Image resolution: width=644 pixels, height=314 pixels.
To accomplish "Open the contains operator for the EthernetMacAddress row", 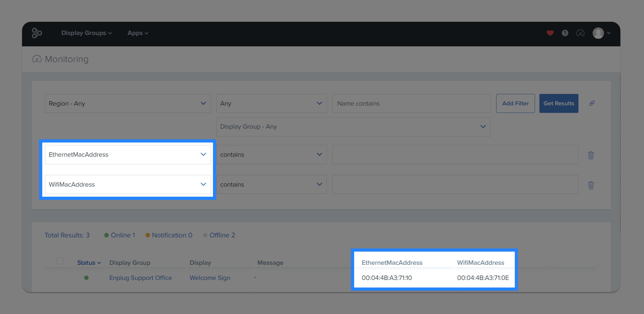I will point(271,155).
